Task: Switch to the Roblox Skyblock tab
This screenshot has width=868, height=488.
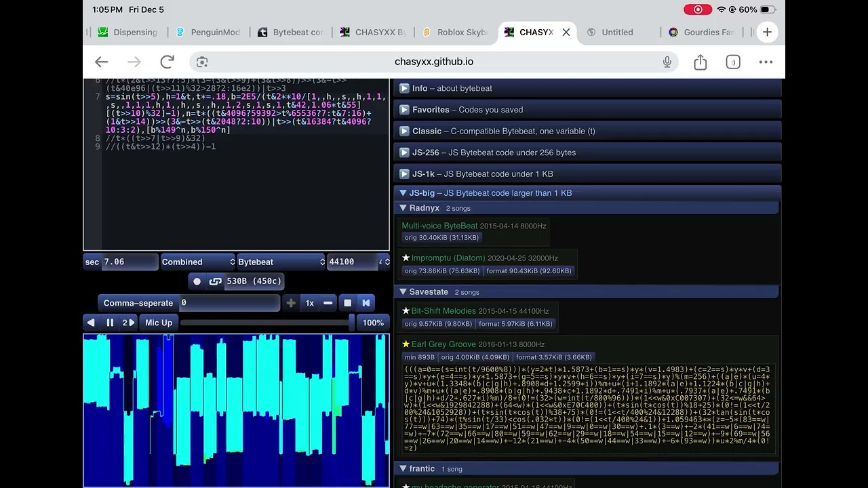Action: click(x=454, y=32)
